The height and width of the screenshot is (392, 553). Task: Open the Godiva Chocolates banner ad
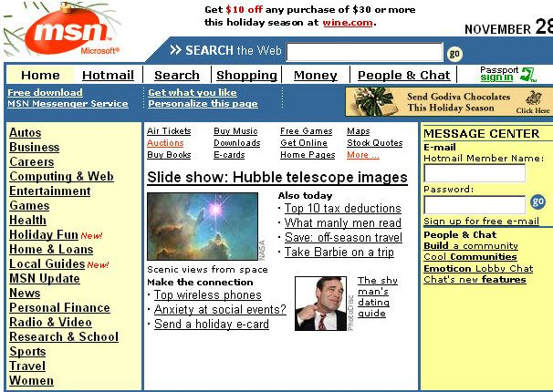point(449,102)
